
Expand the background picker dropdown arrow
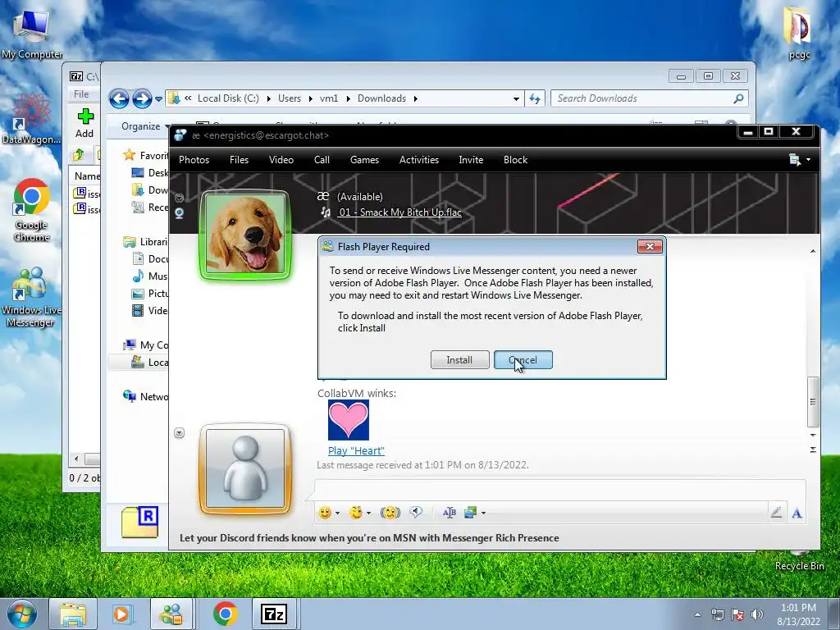pyautogui.click(x=483, y=514)
